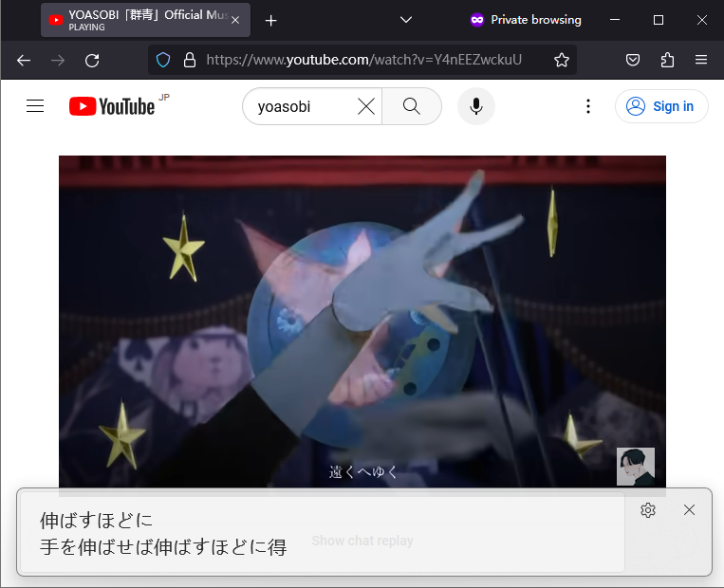Click the video player to pause
The height and width of the screenshot is (588, 724).
coord(362,322)
